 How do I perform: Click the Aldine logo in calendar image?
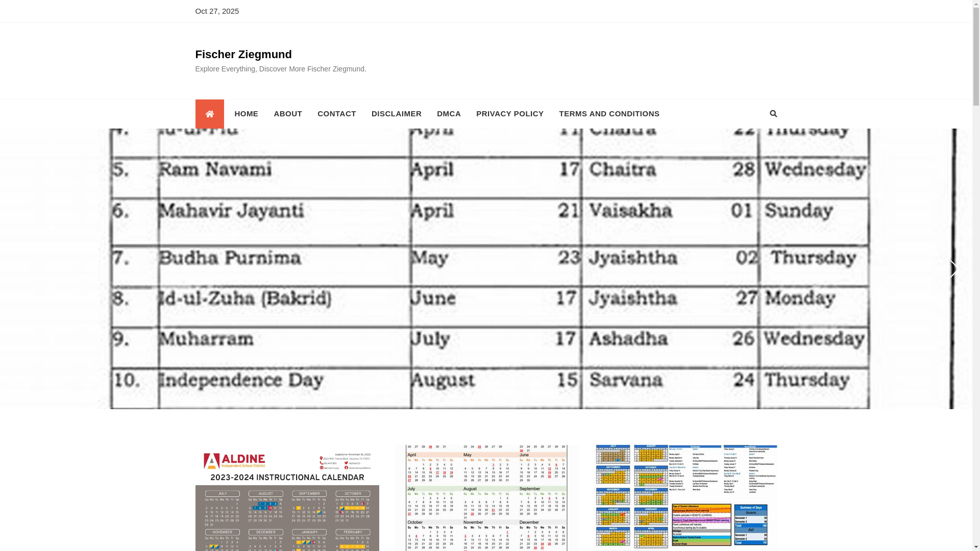(234, 461)
